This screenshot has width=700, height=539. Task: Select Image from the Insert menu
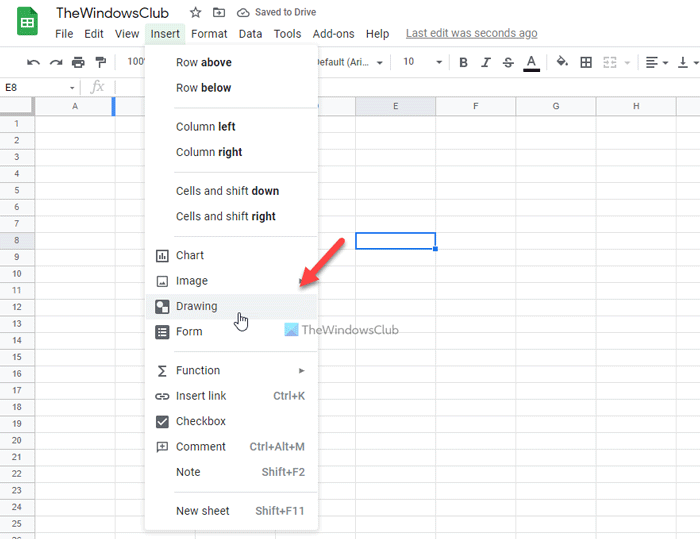[x=231, y=281]
